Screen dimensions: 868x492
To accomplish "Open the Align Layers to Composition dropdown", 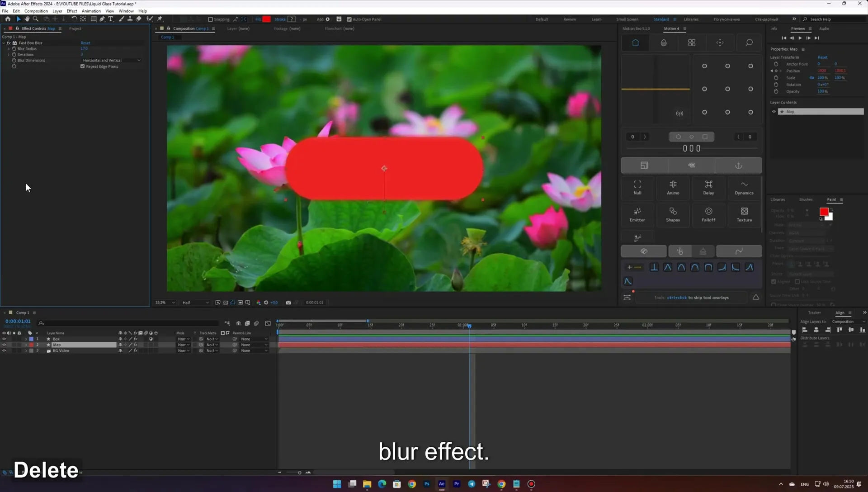I will coord(849,322).
